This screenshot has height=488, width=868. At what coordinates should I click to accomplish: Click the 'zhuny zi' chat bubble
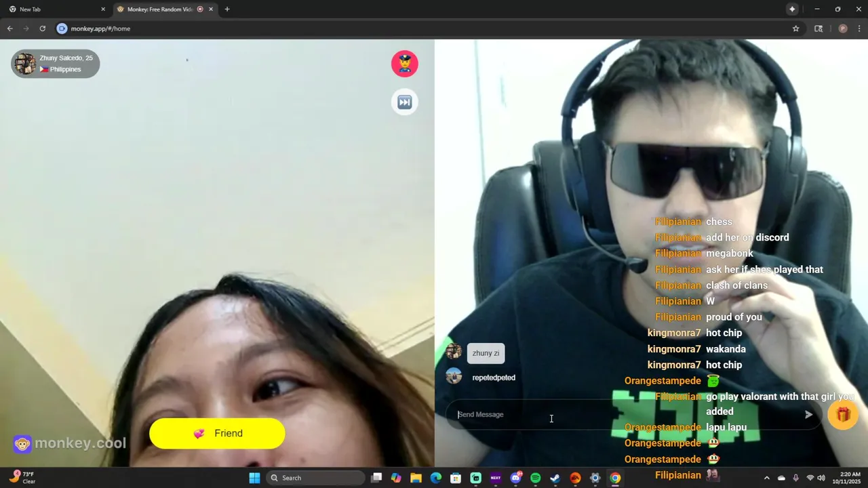coord(486,353)
